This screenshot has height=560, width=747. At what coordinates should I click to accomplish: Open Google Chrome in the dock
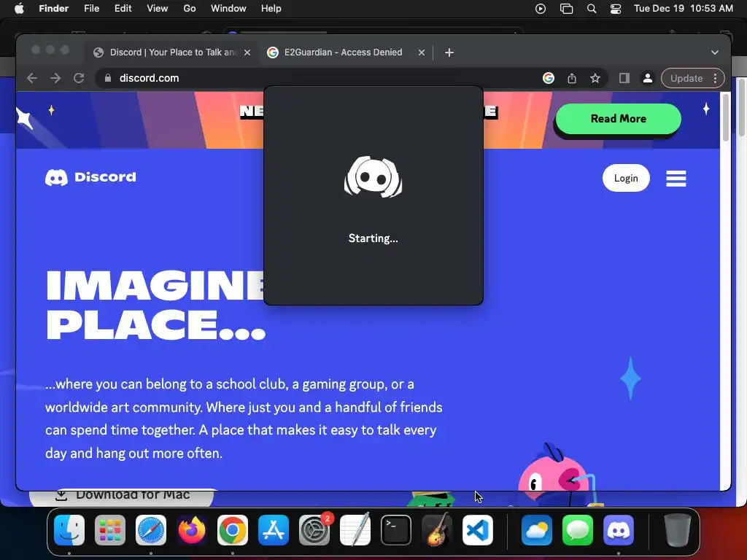[233, 530]
